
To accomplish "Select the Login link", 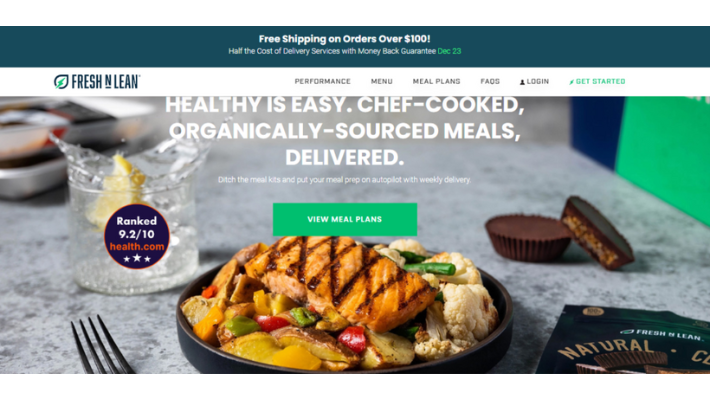I will [537, 82].
